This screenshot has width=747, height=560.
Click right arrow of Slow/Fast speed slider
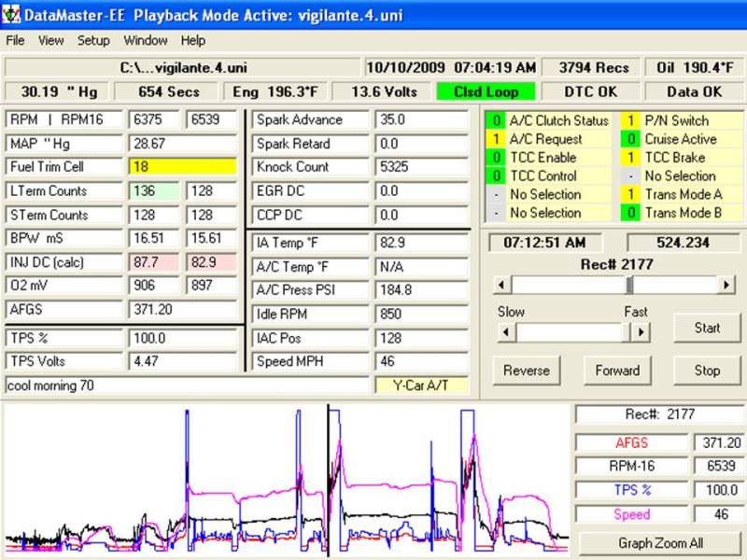(641, 332)
